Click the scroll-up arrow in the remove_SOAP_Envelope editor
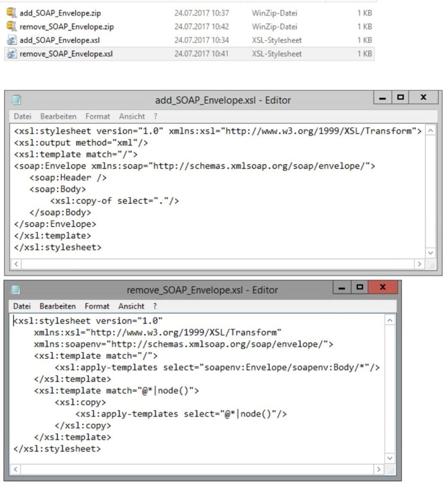 pyautogui.click(x=390, y=319)
